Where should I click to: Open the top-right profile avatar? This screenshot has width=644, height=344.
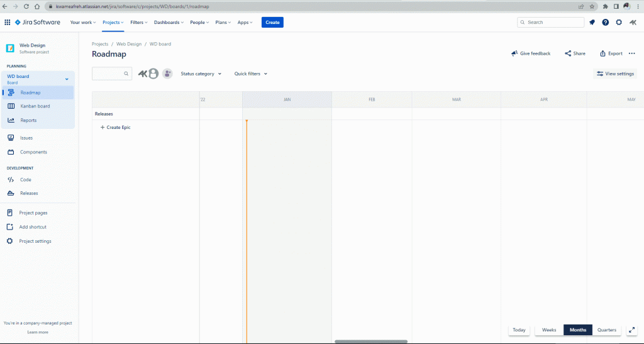(633, 22)
